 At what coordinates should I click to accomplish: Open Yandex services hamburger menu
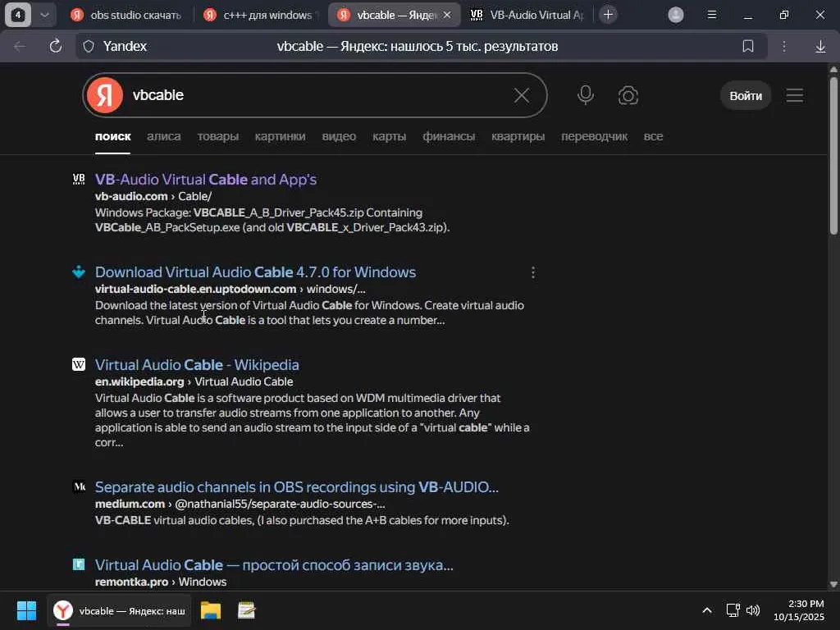click(x=794, y=96)
